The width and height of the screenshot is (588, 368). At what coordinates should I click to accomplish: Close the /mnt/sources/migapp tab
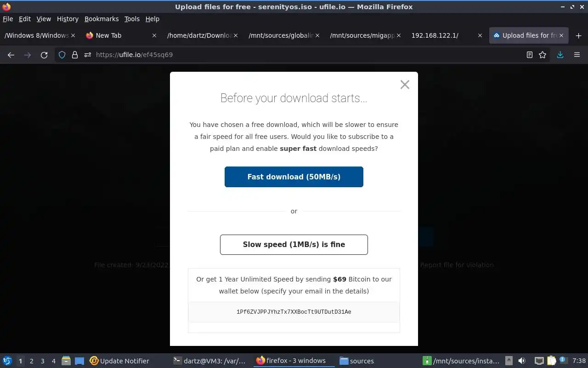click(x=399, y=35)
